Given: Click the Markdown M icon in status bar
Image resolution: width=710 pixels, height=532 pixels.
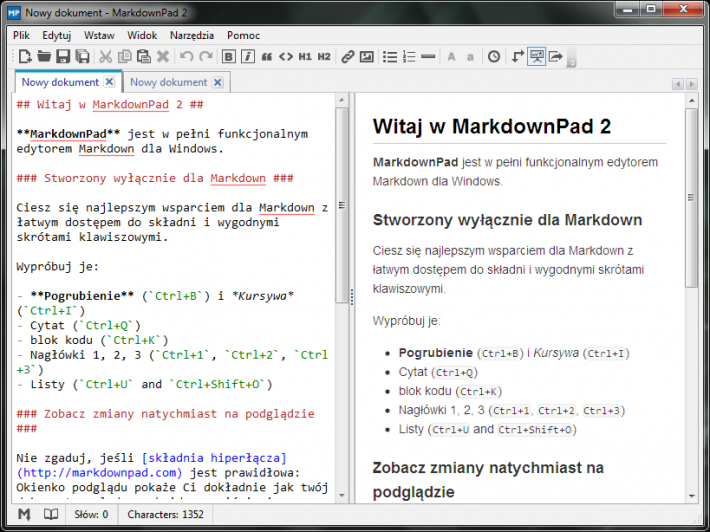Looking at the screenshot, I should pos(24,514).
